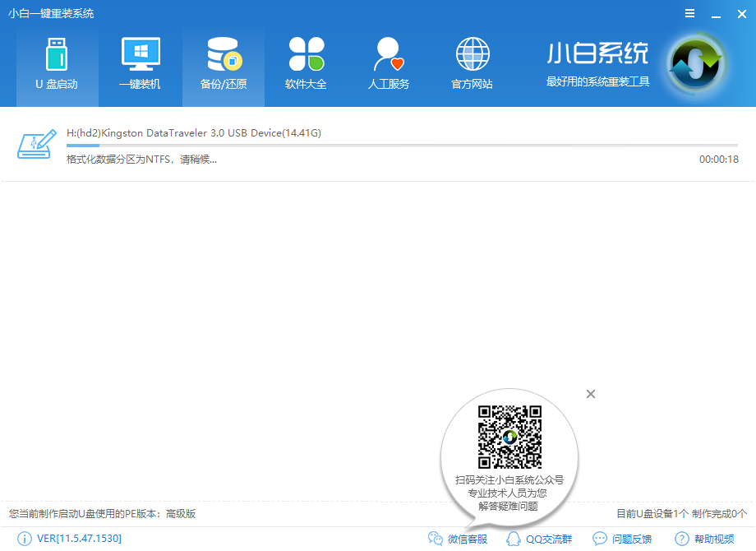This screenshot has width=756, height=551.
Task: Open 微信客服 WeChat support
Action: pos(459,539)
